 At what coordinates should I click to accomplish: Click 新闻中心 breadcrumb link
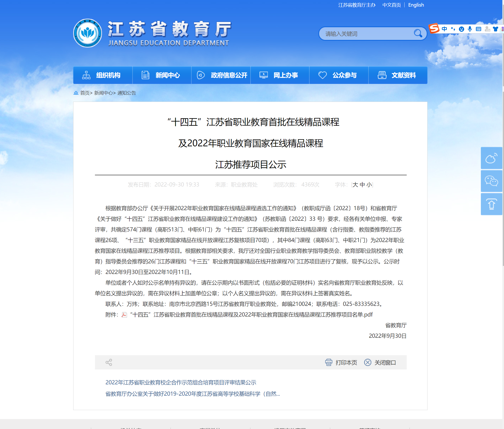(x=103, y=93)
